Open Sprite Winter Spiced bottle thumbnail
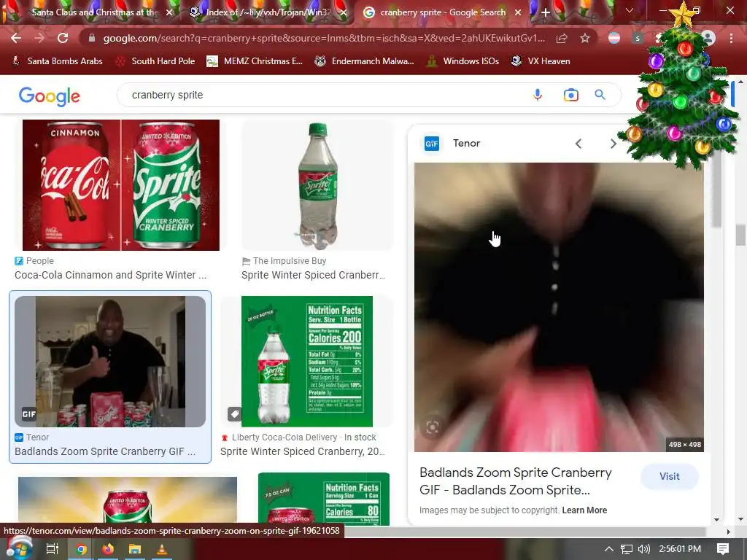The image size is (747, 560). pyautogui.click(x=318, y=184)
